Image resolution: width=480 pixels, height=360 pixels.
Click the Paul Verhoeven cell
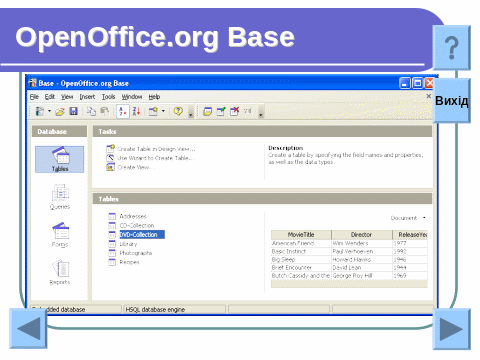(361, 251)
